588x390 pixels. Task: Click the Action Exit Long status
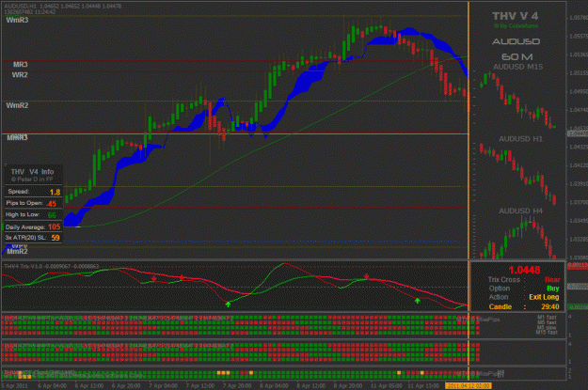click(544, 297)
